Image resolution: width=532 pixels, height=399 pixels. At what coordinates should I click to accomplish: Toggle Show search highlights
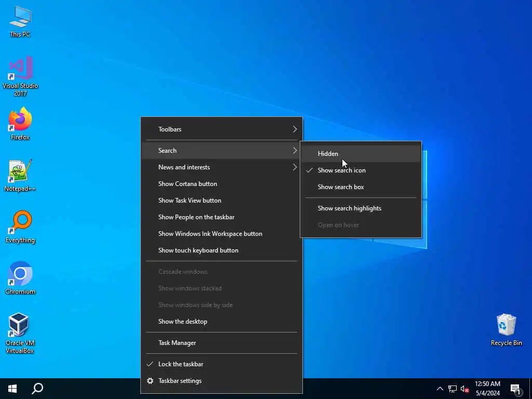click(x=361, y=208)
